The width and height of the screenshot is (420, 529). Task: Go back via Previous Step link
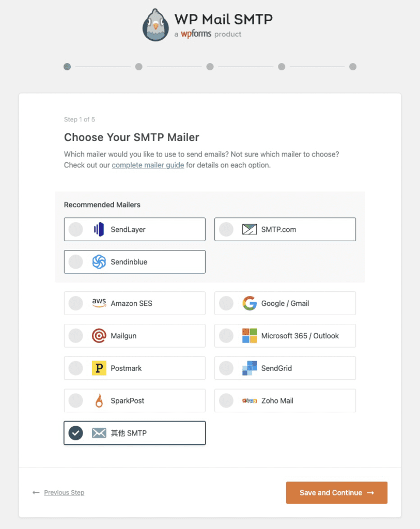[64, 493]
